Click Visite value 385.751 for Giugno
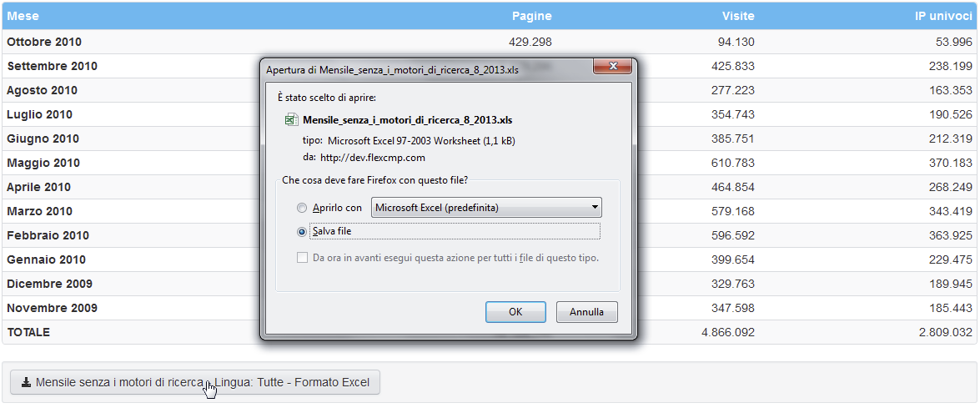Screen dimensions: 980x408 click(x=733, y=139)
